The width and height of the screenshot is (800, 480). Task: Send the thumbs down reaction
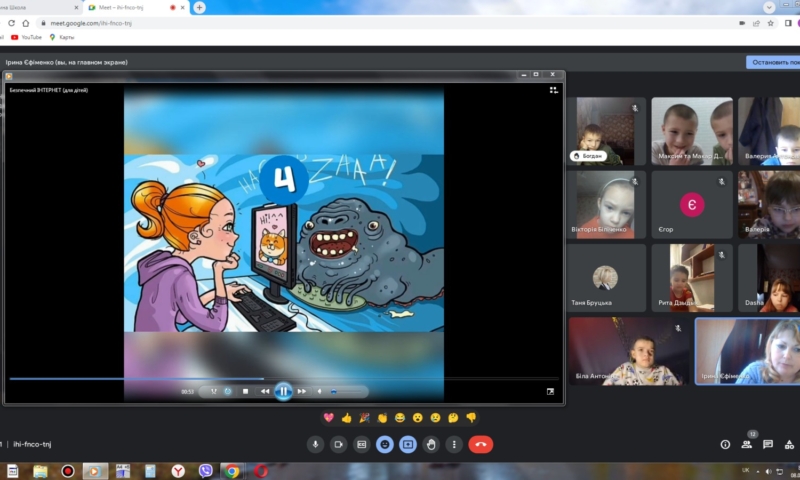[471, 418]
